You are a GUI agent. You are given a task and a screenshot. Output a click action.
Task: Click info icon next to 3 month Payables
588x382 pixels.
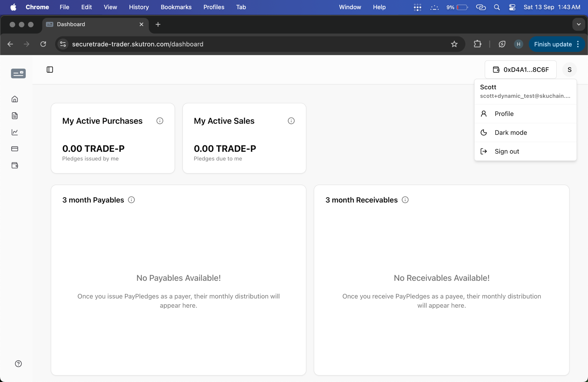[x=131, y=200]
